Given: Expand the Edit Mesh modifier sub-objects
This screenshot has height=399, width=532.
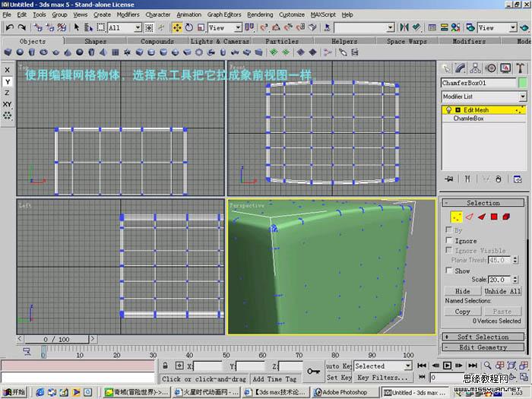Looking at the screenshot, I should [458, 110].
